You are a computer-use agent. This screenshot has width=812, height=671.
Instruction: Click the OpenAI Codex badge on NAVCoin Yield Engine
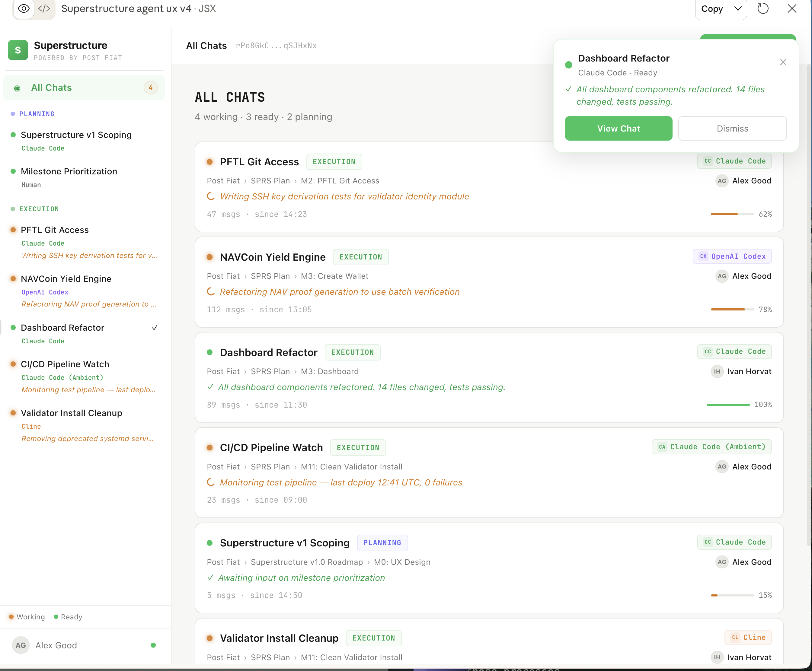click(x=732, y=256)
